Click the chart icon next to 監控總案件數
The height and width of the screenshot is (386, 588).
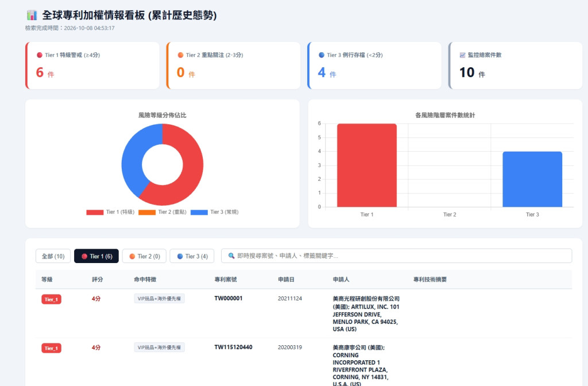462,55
